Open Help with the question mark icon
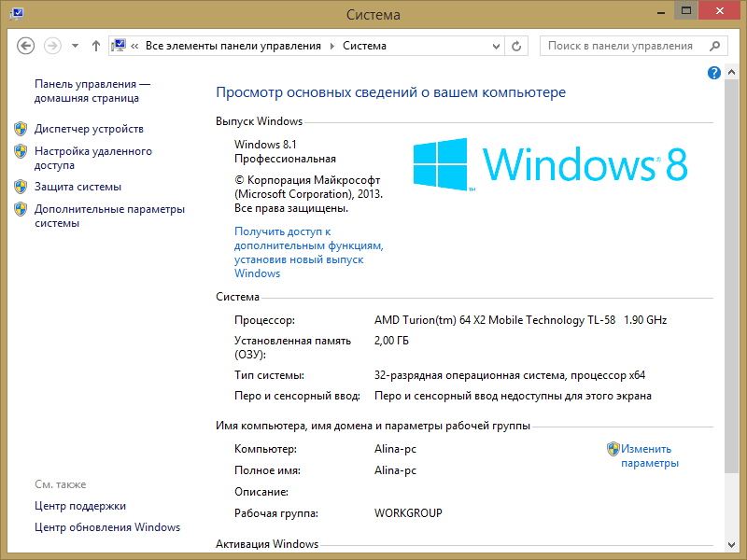The height and width of the screenshot is (560, 747). coord(714,73)
